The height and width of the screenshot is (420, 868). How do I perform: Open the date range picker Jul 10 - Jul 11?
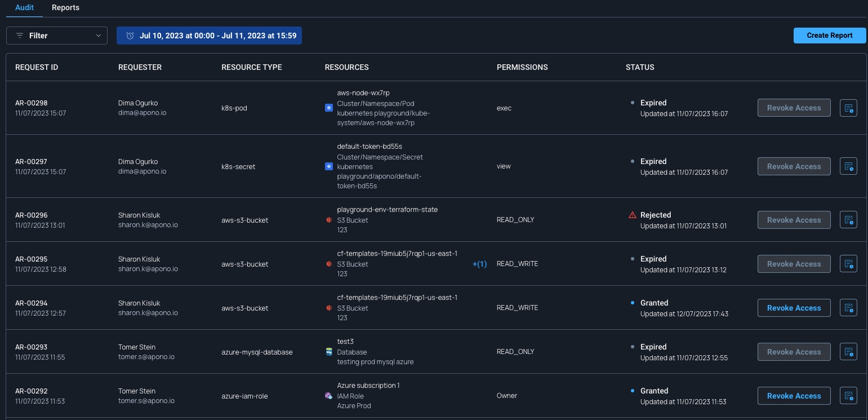[x=209, y=36]
